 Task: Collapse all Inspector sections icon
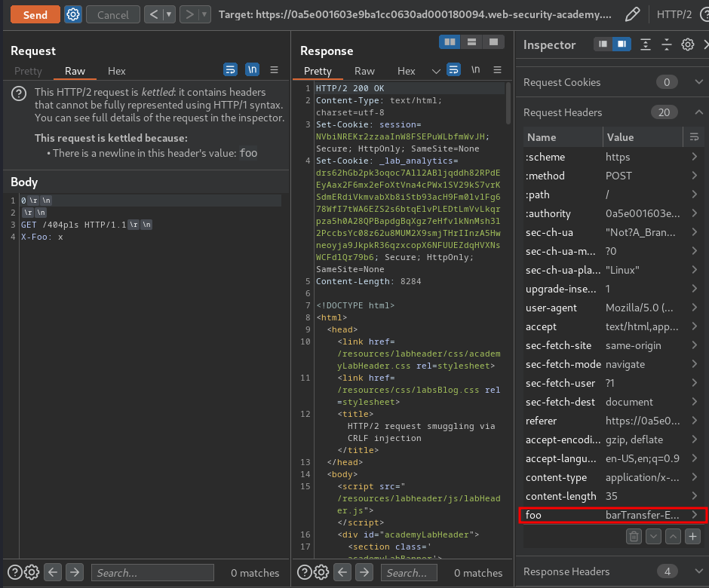click(667, 44)
